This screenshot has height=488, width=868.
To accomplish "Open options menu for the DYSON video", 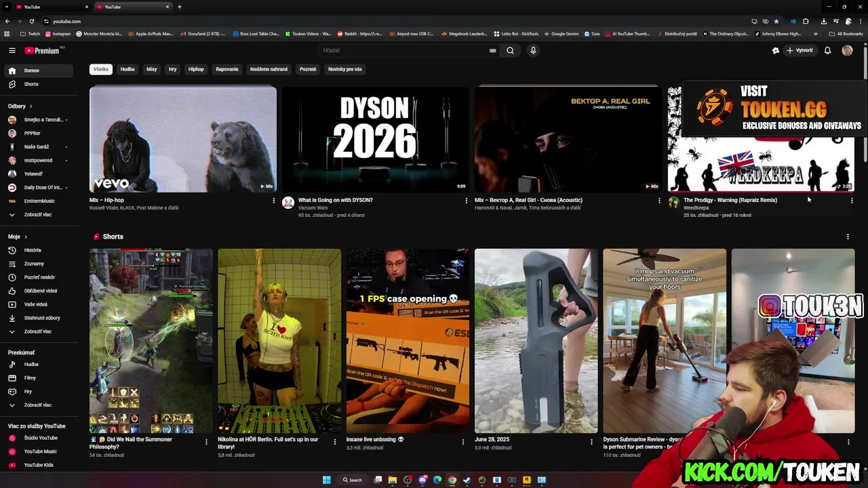I will click(466, 201).
